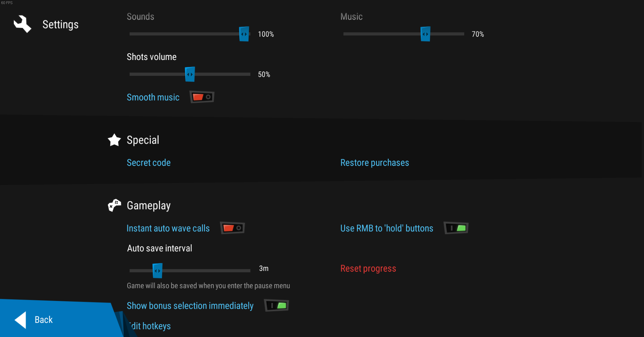
Task: Disable Use RMB to 'hold' buttons switch
Action: coord(456,228)
